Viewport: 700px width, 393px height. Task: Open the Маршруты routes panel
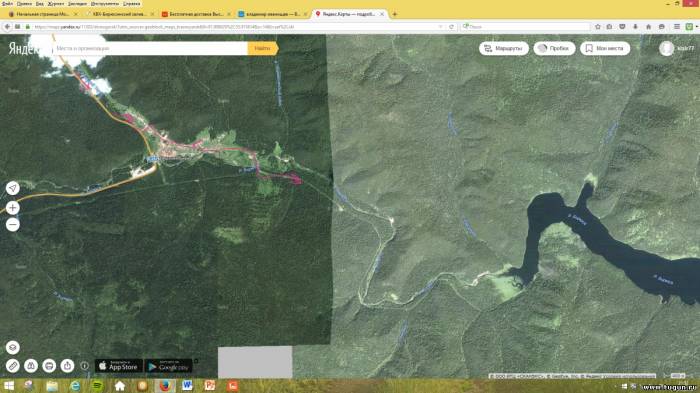[504, 48]
